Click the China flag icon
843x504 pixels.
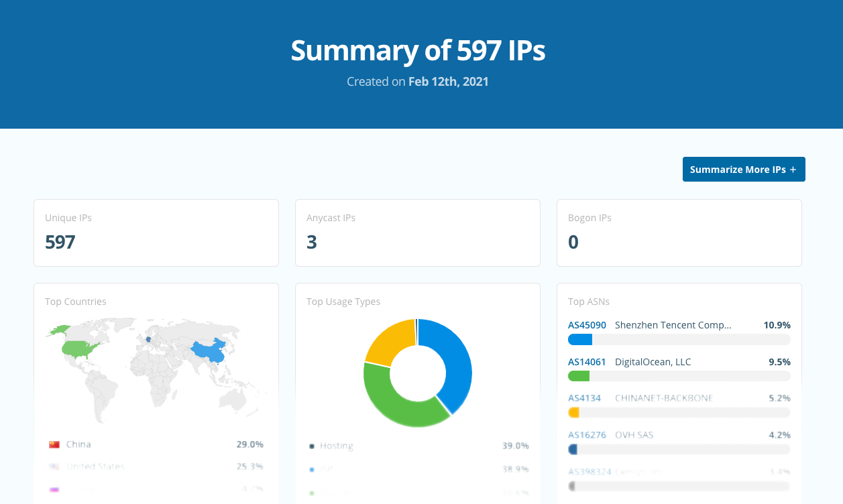click(54, 444)
